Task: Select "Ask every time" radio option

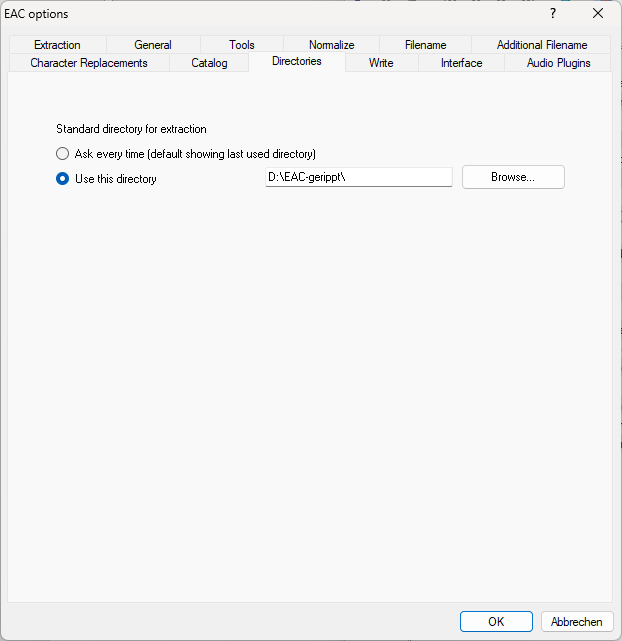Action: coord(63,154)
